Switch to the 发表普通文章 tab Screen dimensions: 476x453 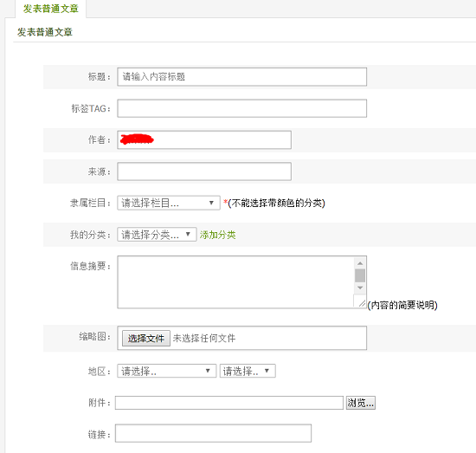tap(51, 9)
